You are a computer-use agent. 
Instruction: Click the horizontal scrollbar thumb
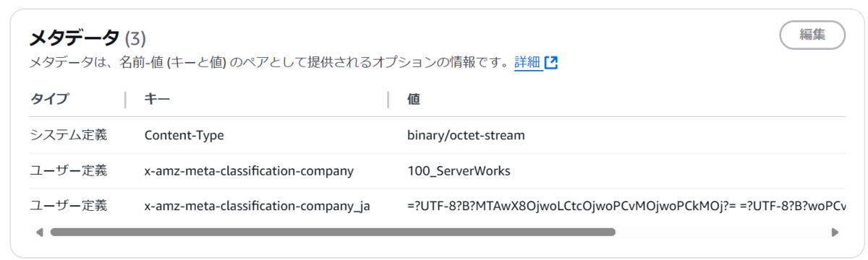coord(333,233)
